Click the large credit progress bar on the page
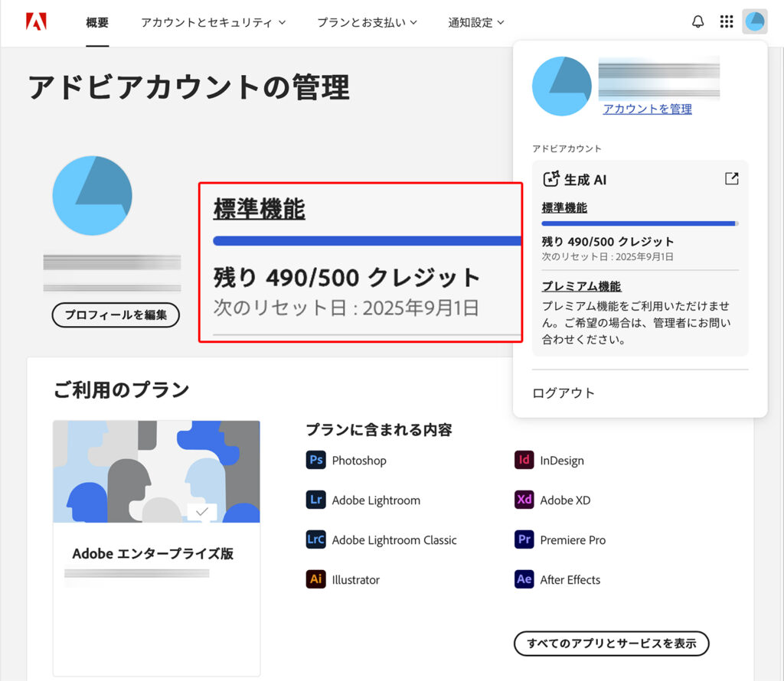Viewport: 784px width, 681px height. pos(367,241)
